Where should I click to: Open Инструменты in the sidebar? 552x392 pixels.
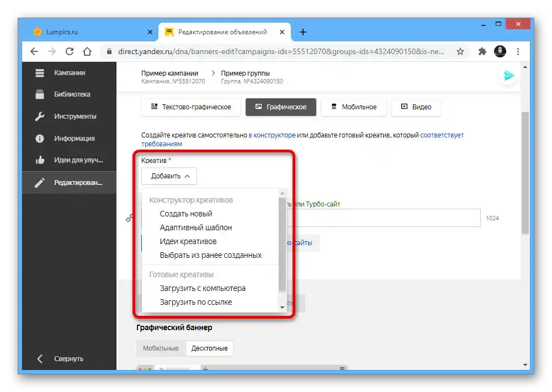[x=69, y=116]
